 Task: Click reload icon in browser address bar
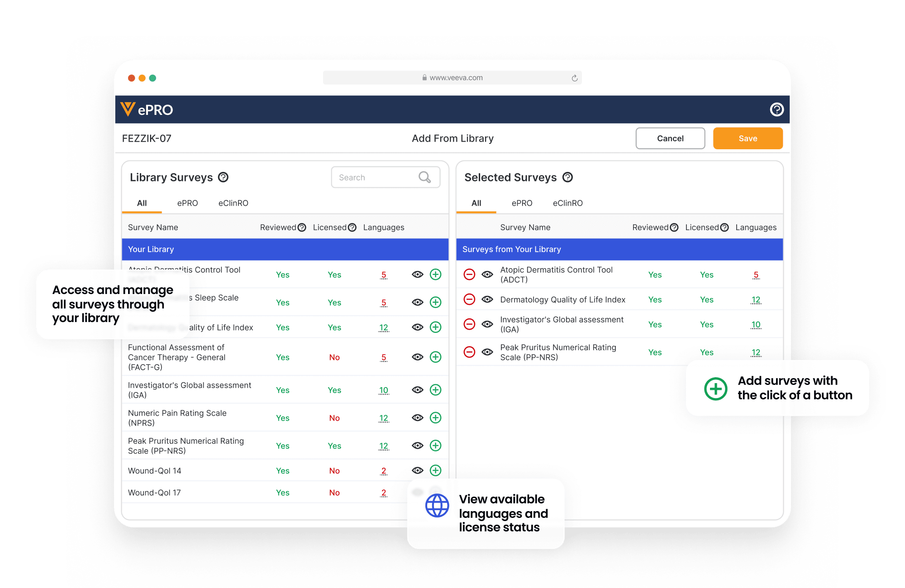(574, 78)
